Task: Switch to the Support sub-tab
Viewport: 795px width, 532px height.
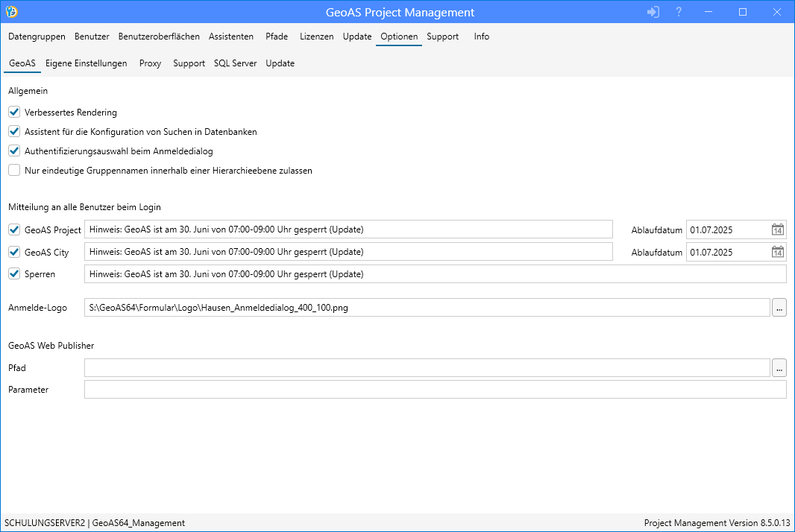Action: (x=189, y=63)
